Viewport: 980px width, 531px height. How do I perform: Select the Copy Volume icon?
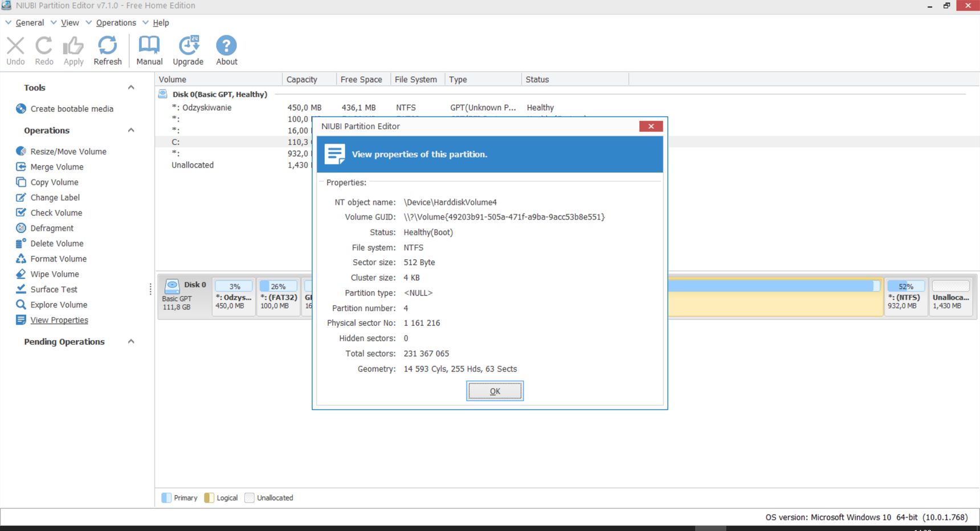[x=21, y=182]
